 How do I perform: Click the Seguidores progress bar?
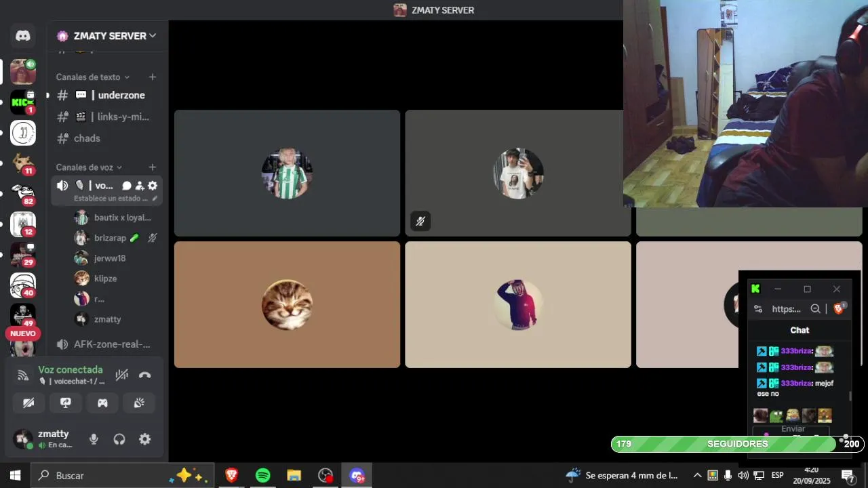[737, 444]
